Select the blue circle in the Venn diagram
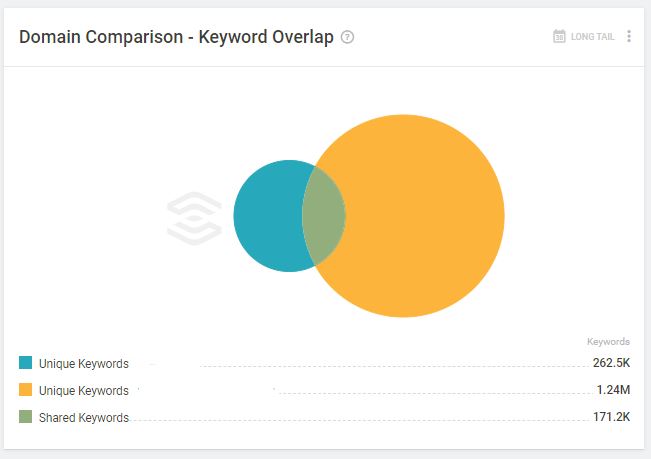This screenshot has height=459, width=651. pyautogui.click(x=268, y=216)
